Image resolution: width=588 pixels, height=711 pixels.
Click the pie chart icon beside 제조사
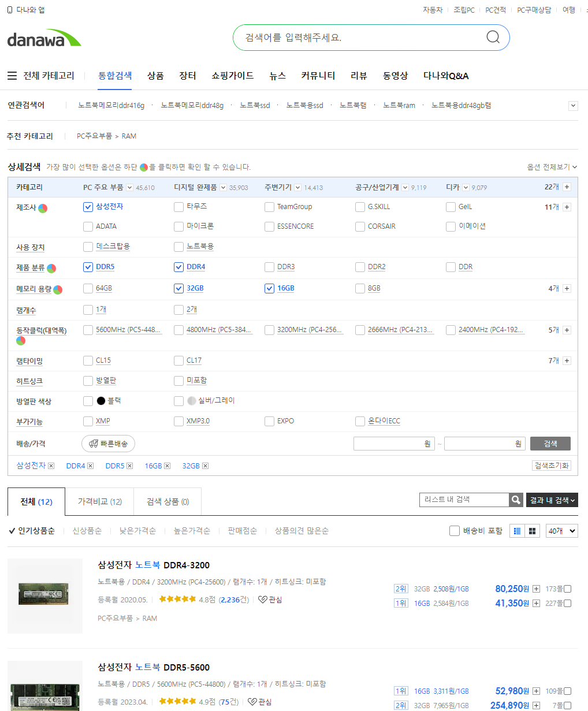(x=43, y=208)
